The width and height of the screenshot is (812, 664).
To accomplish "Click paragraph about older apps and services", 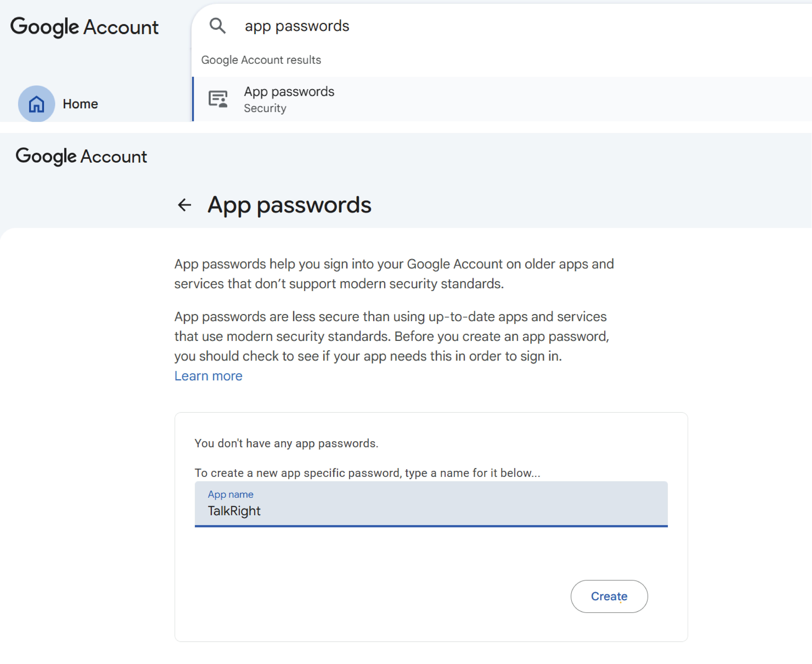I will [394, 274].
